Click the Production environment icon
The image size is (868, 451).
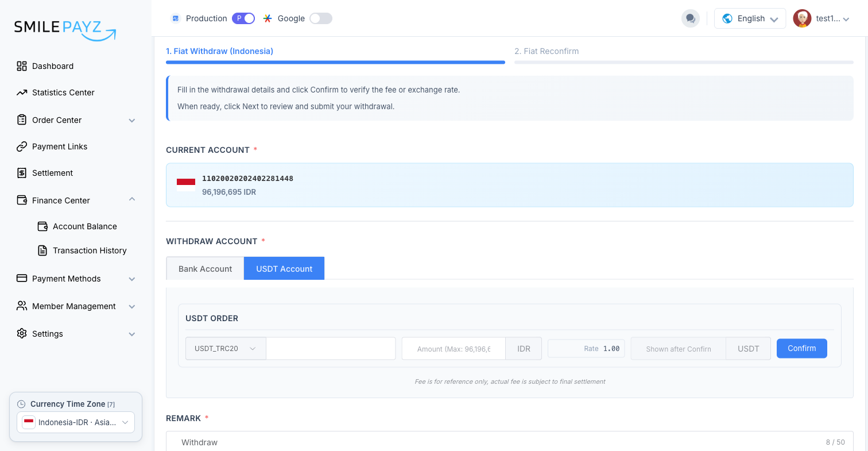tap(176, 18)
